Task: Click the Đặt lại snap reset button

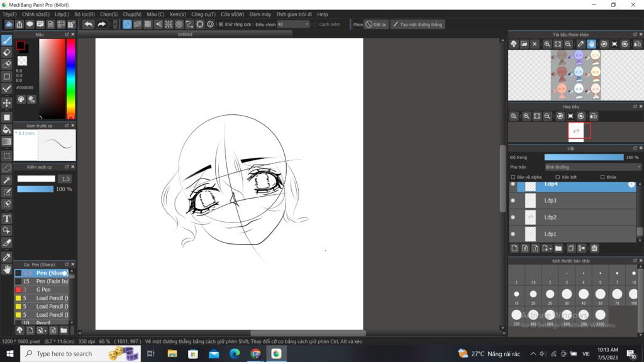Action: (376, 25)
